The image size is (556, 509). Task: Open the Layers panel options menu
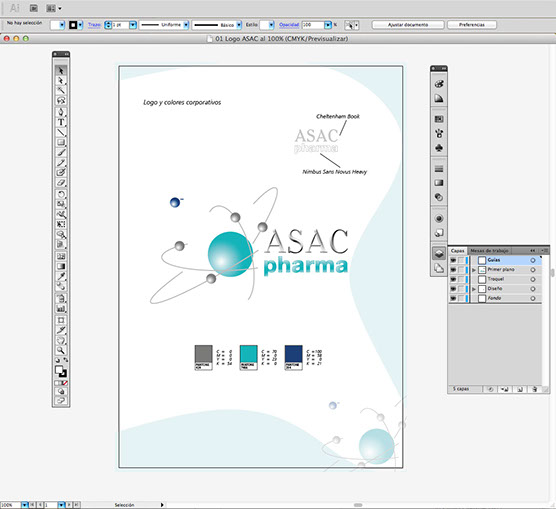(x=545, y=250)
